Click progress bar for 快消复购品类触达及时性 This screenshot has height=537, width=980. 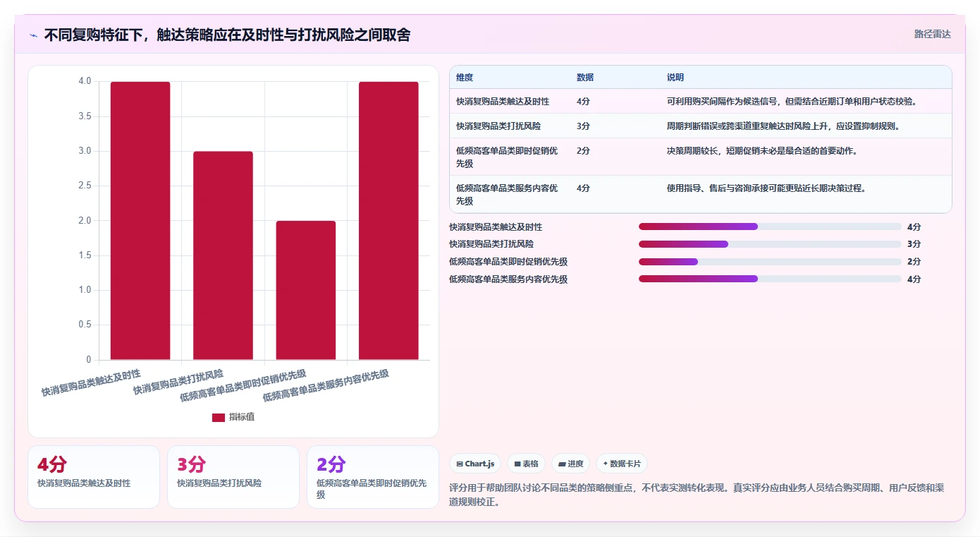[x=770, y=227]
